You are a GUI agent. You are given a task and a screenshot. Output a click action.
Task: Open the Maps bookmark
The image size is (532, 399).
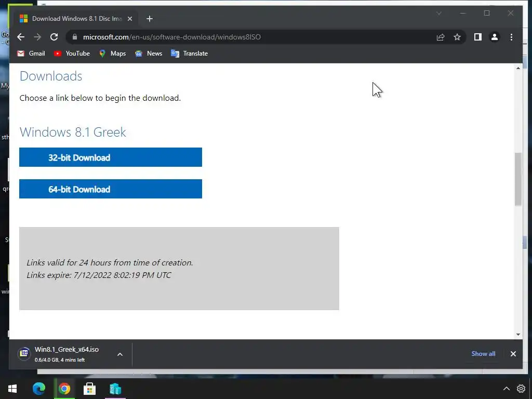(112, 54)
